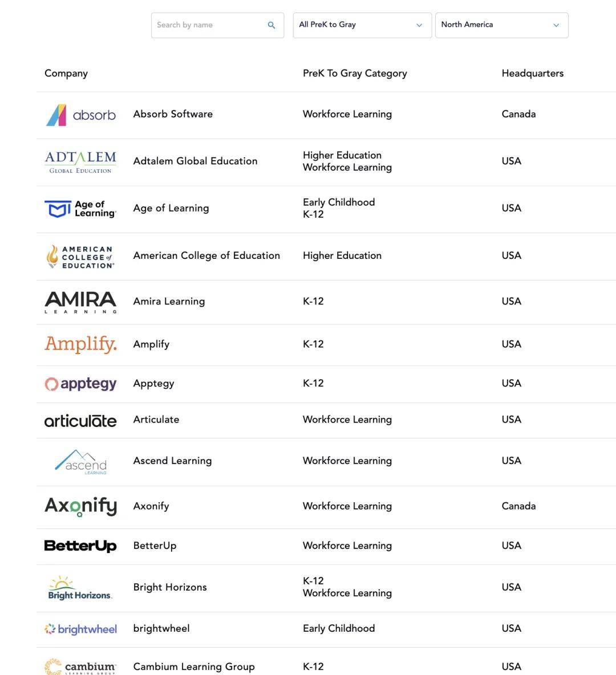Click the brightwheel logo
Viewport: 616px width, 675px height.
[x=80, y=629]
